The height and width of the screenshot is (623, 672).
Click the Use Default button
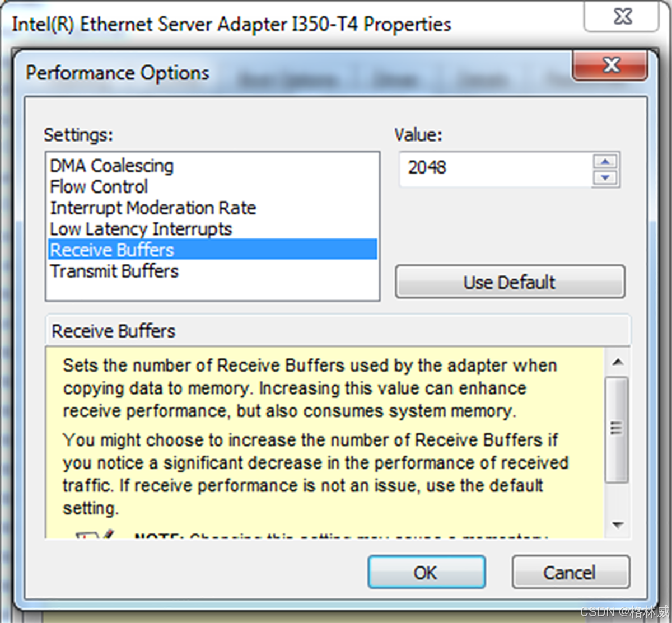pyautogui.click(x=510, y=282)
